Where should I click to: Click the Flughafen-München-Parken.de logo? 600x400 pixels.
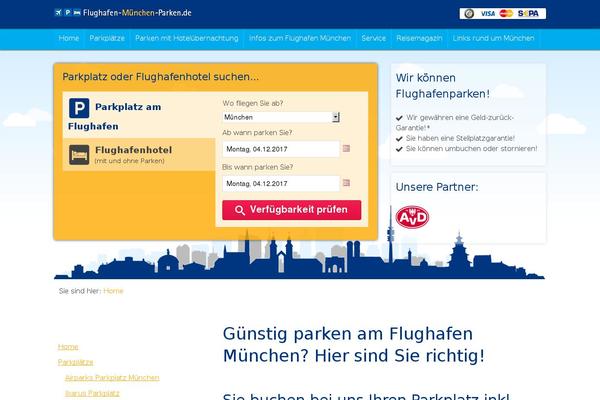pos(123,13)
